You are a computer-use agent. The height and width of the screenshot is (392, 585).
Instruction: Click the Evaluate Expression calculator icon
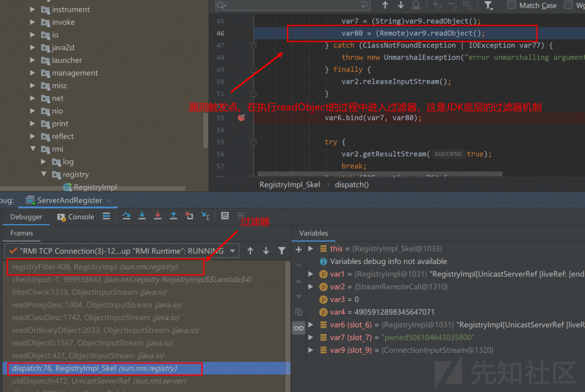point(225,216)
